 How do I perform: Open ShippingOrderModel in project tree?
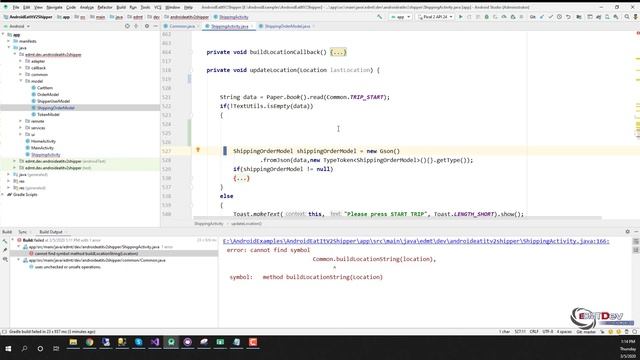pyautogui.click(x=56, y=108)
